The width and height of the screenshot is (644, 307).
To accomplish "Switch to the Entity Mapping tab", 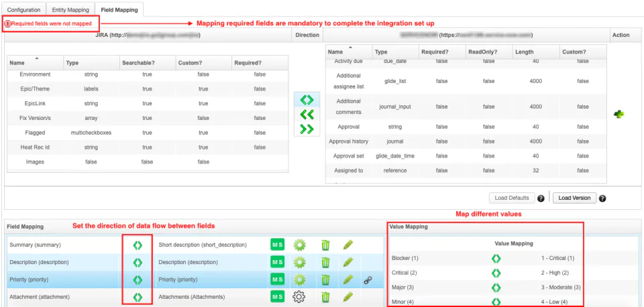I will 70,10.
